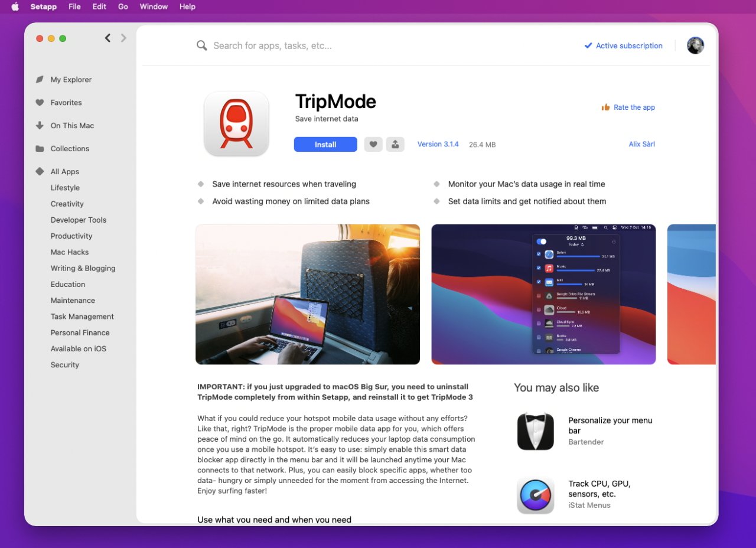Select the Maintenance category

pos(73,300)
